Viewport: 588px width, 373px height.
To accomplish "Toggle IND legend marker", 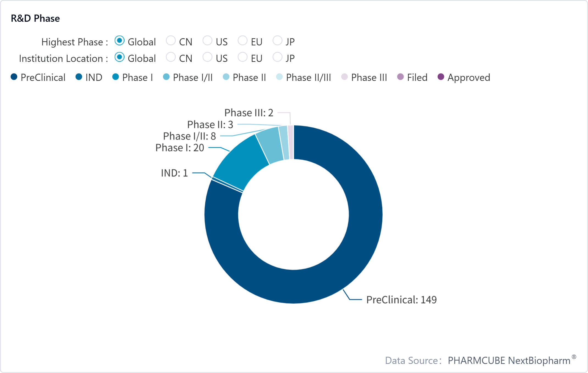I will (x=79, y=77).
